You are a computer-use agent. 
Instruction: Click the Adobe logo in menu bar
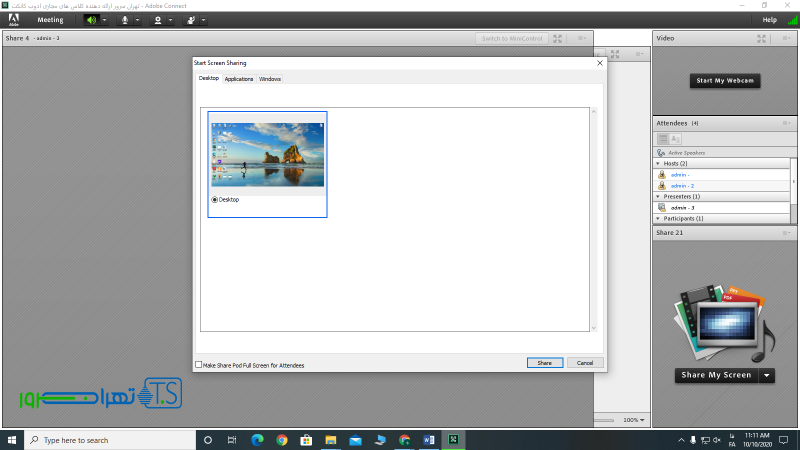pyautogui.click(x=13, y=19)
